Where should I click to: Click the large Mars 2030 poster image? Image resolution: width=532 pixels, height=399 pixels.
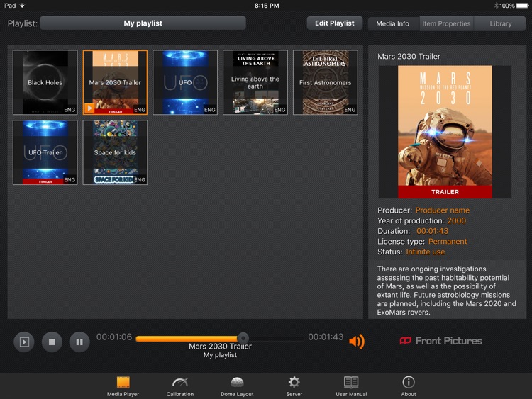(x=445, y=132)
